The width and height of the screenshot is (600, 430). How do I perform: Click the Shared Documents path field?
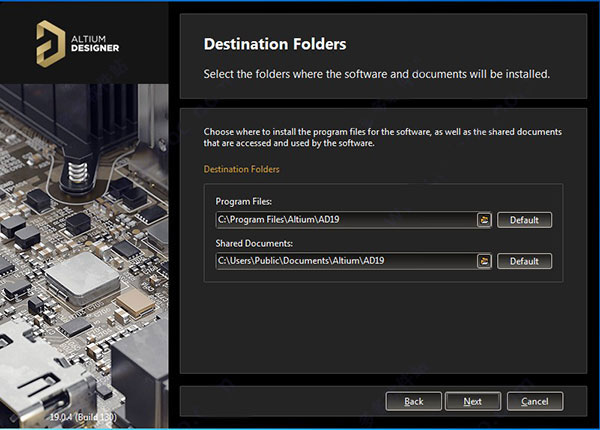point(346,261)
